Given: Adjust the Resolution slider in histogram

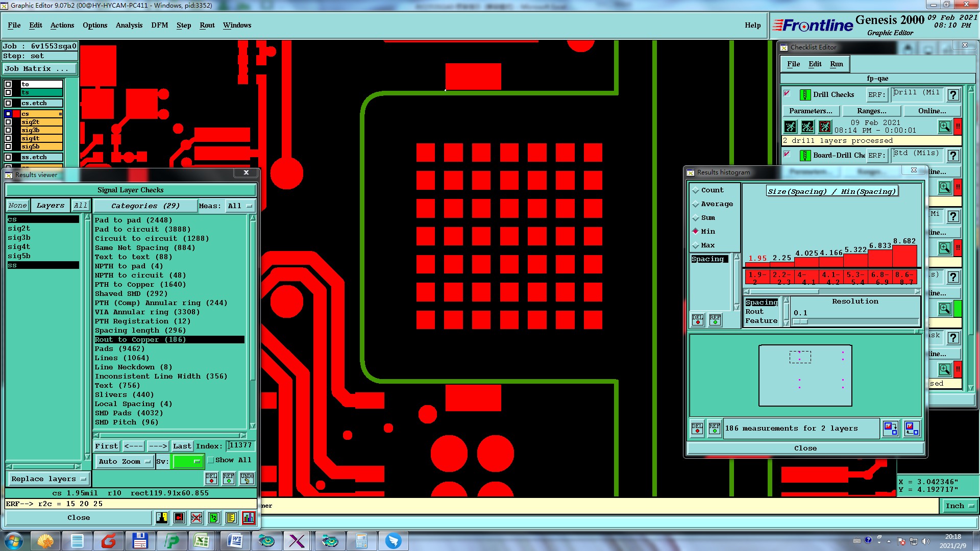Looking at the screenshot, I should coord(800,322).
